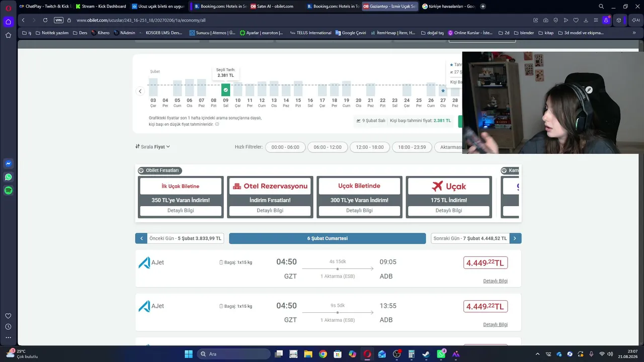The height and width of the screenshot is (362, 644).
Task: Open the Kihero bookmark
Action: [100, 33]
